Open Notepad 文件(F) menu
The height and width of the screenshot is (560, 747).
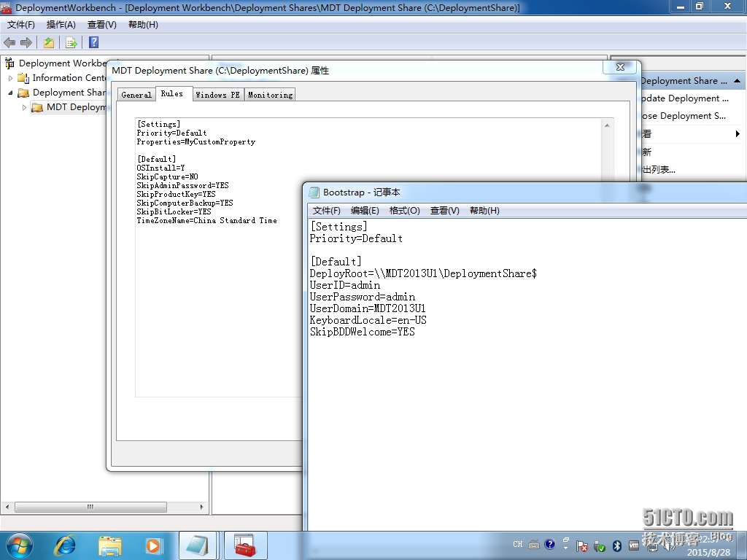click(326, 211)
